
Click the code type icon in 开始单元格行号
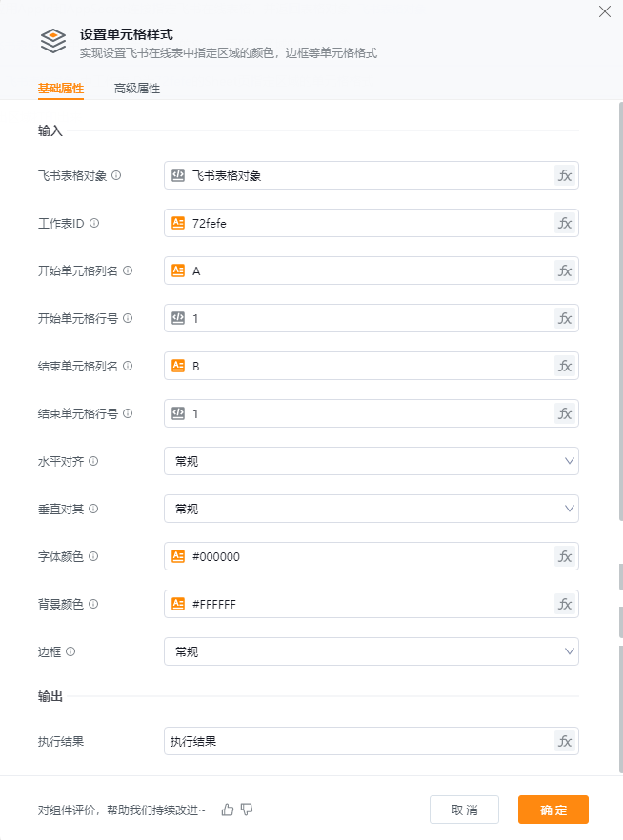click(x=178, y=318)
